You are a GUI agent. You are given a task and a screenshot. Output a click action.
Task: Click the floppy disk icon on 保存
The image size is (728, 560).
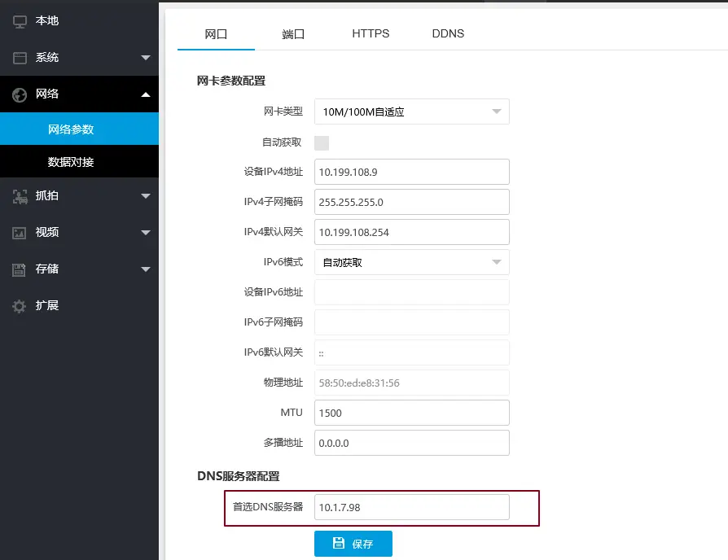point(339,544)
